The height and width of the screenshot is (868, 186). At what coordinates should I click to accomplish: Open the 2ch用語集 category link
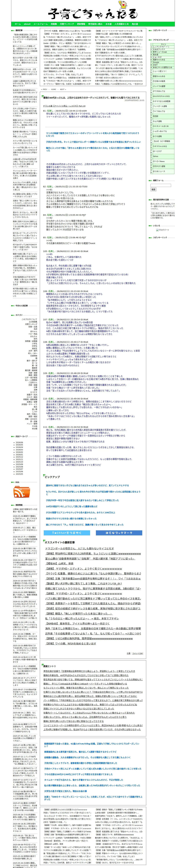(x=33, y=322)
